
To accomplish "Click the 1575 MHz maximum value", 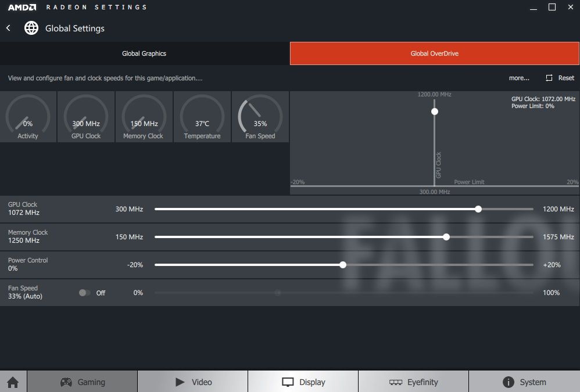I will click(x=558, y=237).
